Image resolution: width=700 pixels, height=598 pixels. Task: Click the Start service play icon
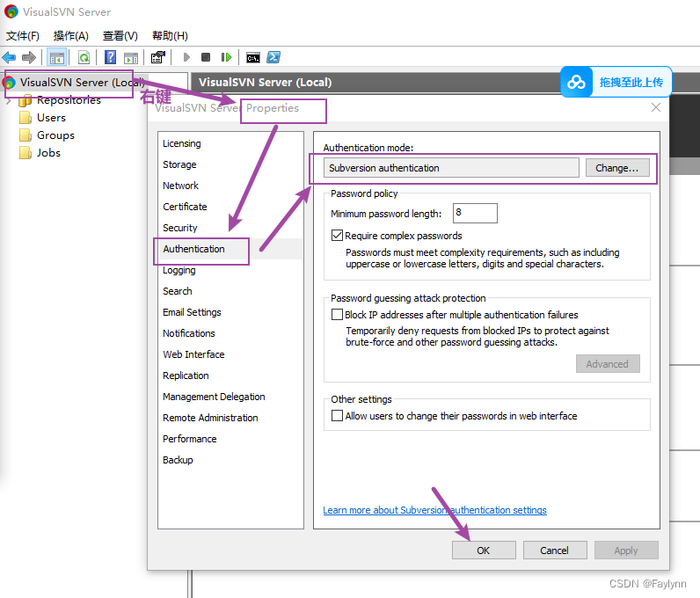[x=186, y=57]
